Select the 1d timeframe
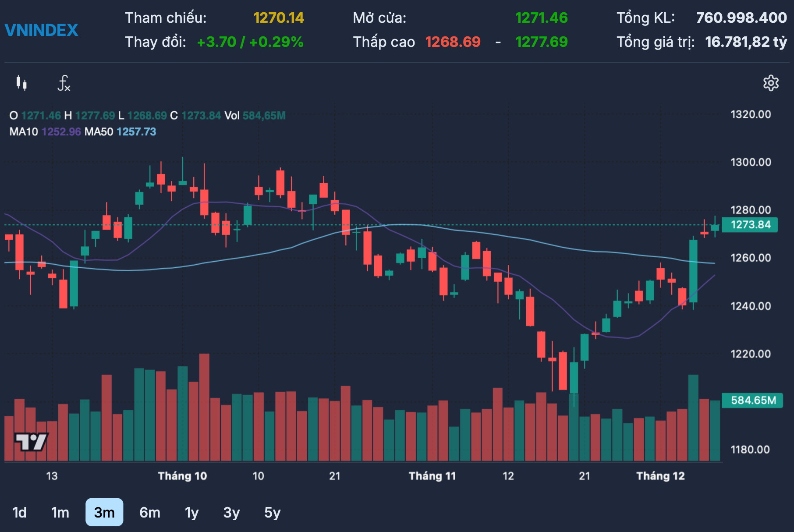The image size is (794, 532). [x=20, y=512]
